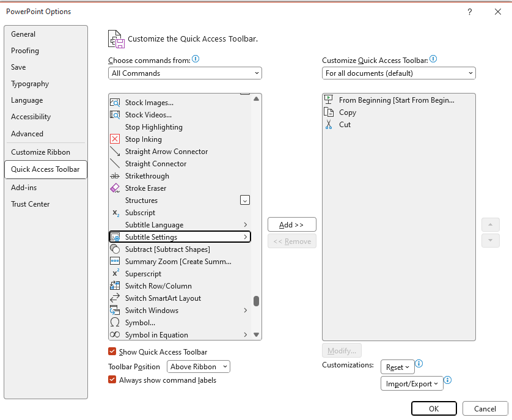This screenshot has height=420, width=512.
Task: Click the From Beginning slideshow icon
Action: pos(329,100)
